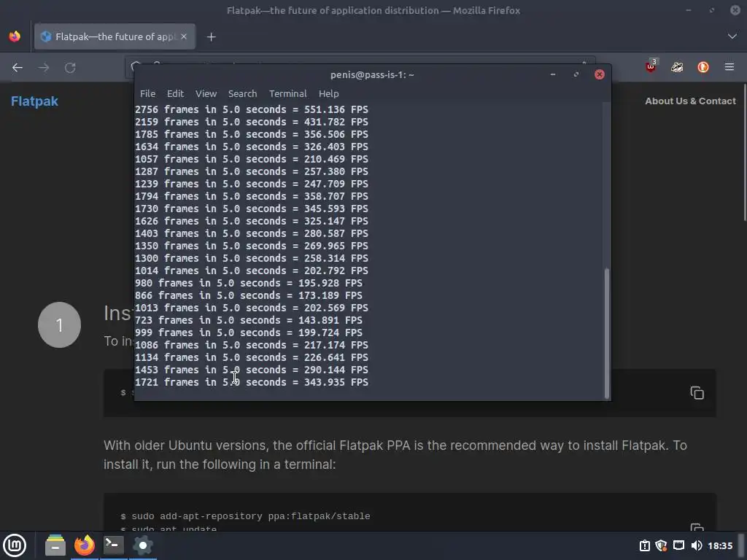Click the 723 frames output line

pyautogui.click(x=248, y=321)
